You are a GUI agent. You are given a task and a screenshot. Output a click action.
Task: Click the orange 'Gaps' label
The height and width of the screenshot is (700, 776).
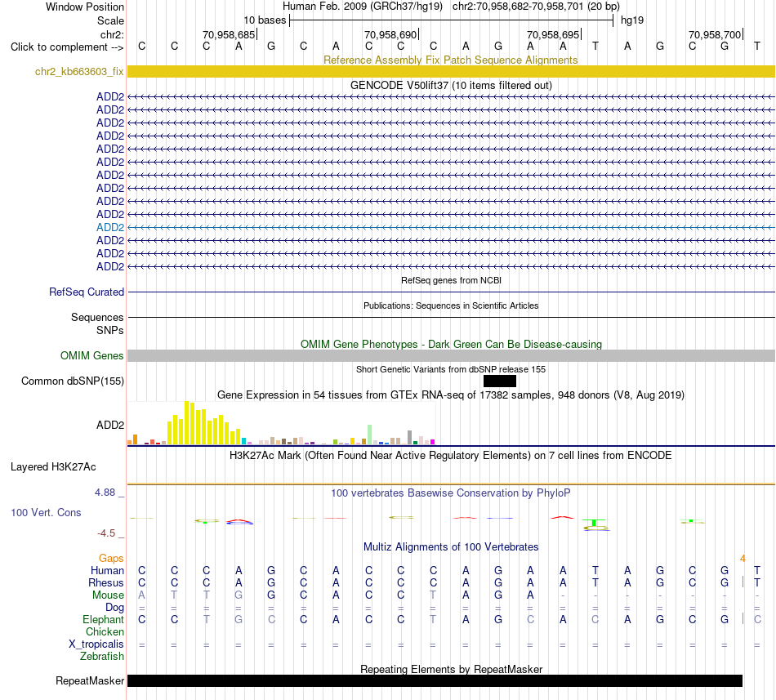[111, 558]
